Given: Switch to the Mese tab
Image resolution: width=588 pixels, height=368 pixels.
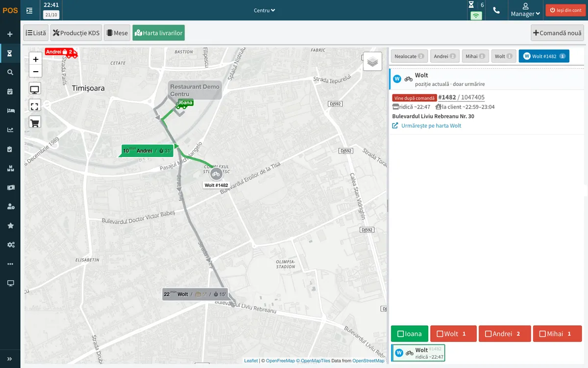Looking at the screenshot, I should pyautogui.click(x=117, y=33).
